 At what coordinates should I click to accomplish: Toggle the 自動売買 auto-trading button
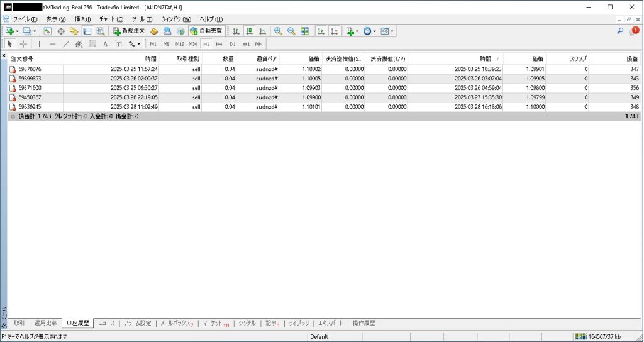206,31
